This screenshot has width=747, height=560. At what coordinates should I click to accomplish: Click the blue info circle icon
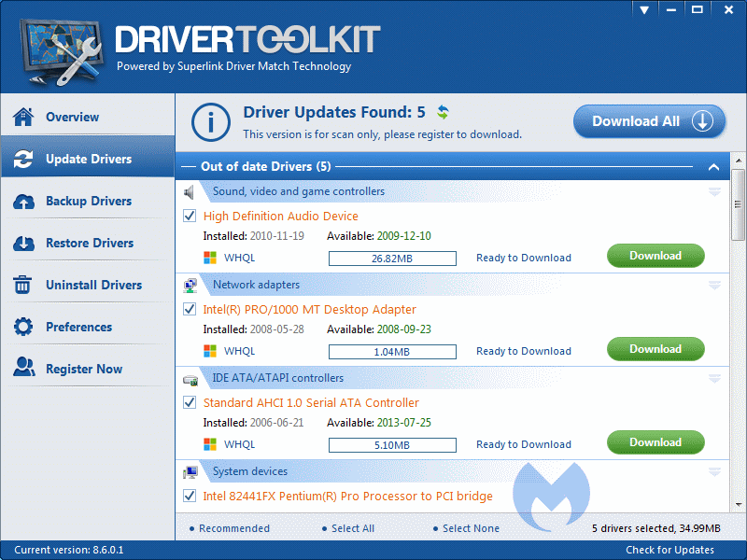(x=211, y=121)
